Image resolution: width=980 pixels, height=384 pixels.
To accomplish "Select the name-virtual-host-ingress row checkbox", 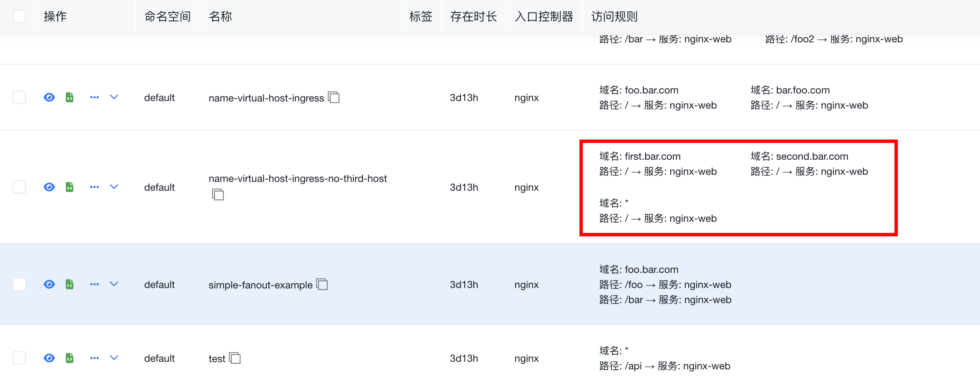I will (x=19, y=97).
